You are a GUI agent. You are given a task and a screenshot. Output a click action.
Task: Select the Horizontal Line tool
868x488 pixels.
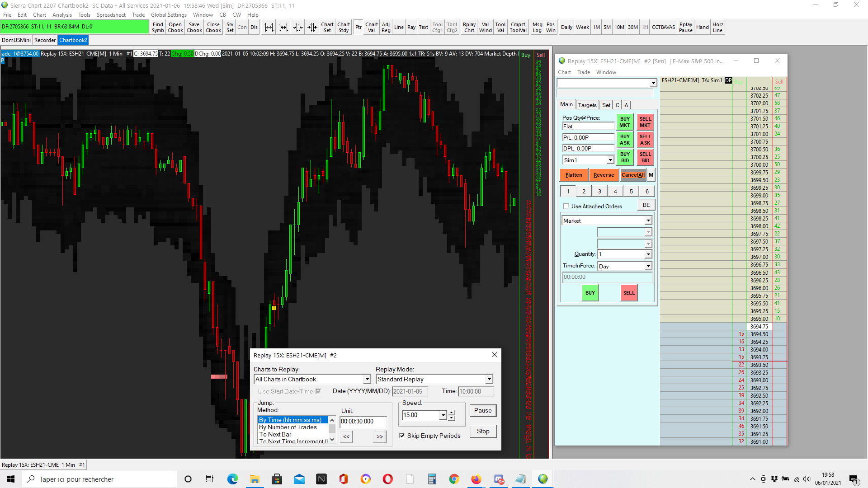pos(717,28)
